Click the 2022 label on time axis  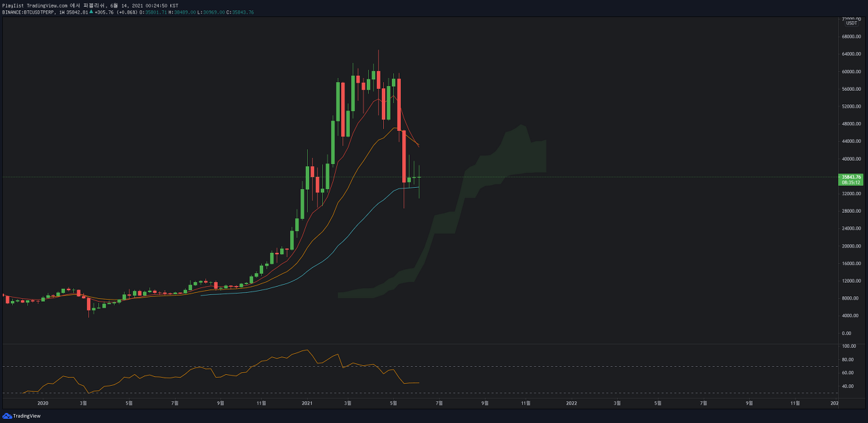[572, 403]
